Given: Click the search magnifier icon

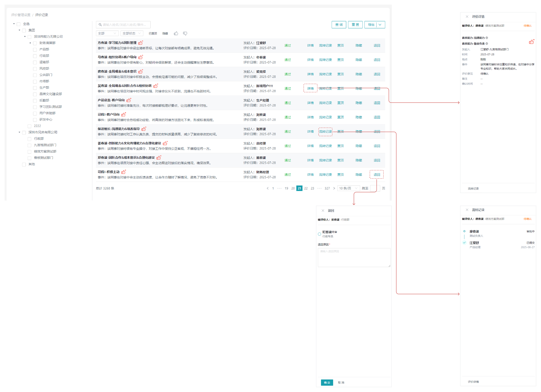Looking at the screenshot, I should pos(100,25).
